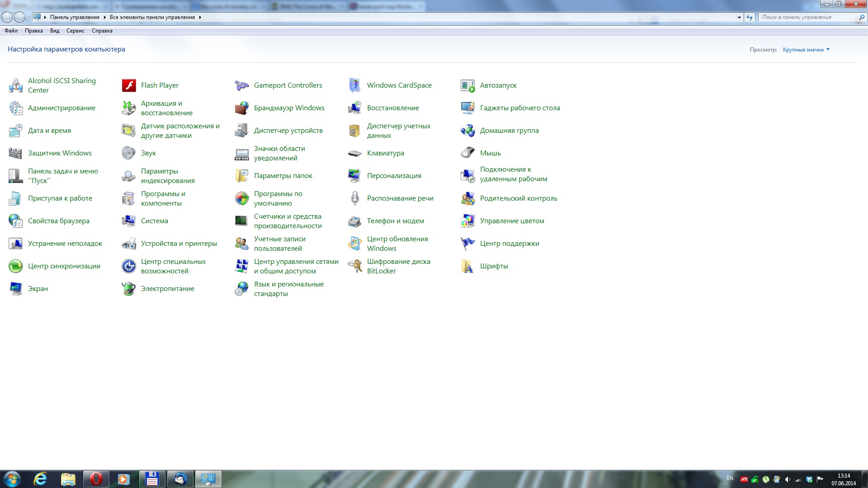Open the Opera browser from the taskbar
This screenshot has width=868, height=488.
pyautogui.click(x=96, y=479)
